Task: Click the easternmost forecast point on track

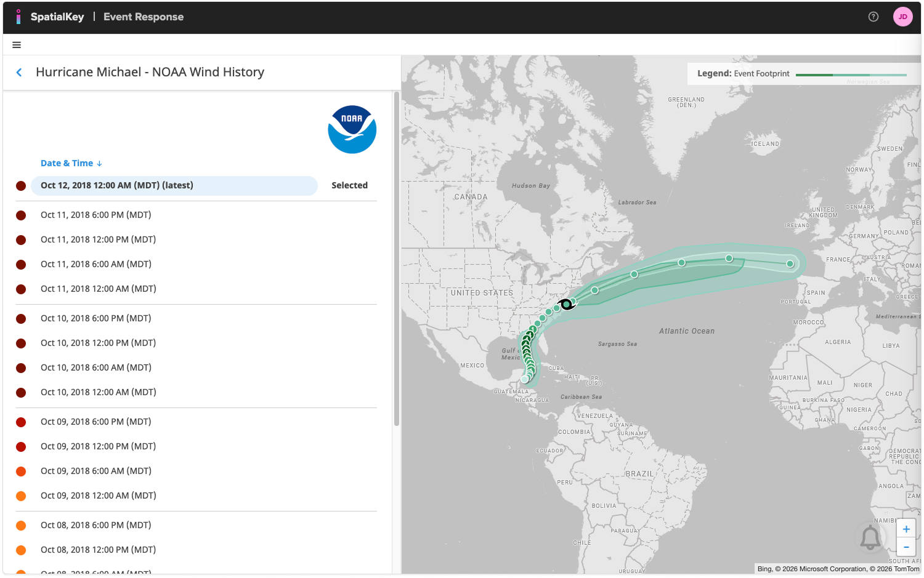Action: pos(790,264)
